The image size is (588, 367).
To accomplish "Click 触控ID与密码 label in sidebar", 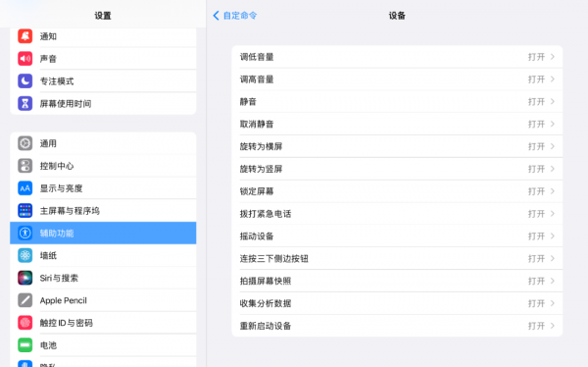I will point(67,323).
